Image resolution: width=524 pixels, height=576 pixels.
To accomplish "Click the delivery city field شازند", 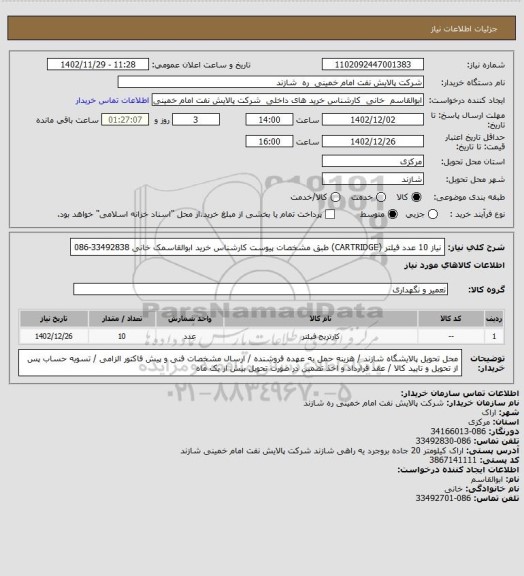I will tap(373, 179).
